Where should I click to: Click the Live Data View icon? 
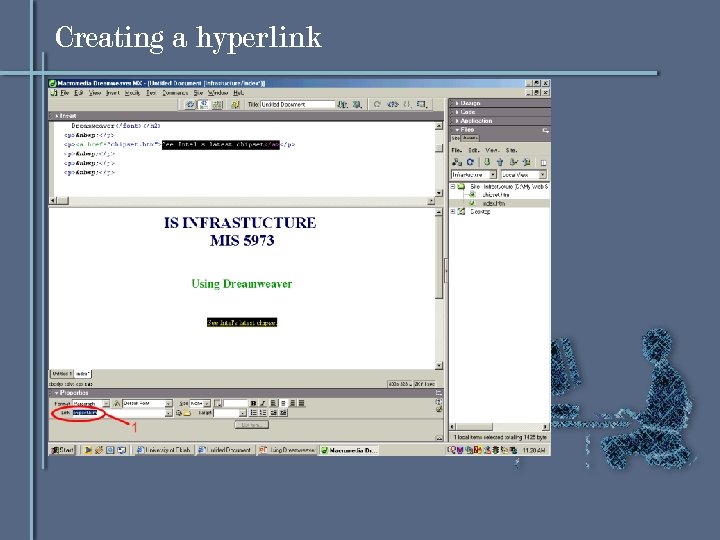tap(236, 105)
